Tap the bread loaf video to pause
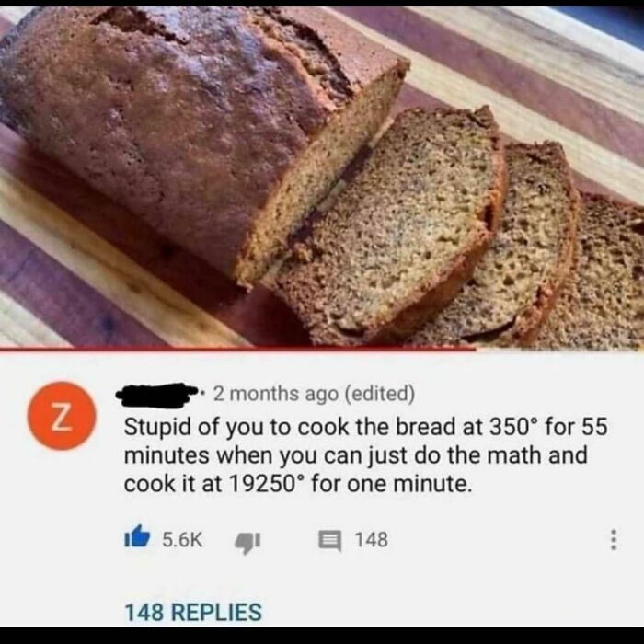The height and width of the screenshot is (644, 644). click(x=322, y=177)
